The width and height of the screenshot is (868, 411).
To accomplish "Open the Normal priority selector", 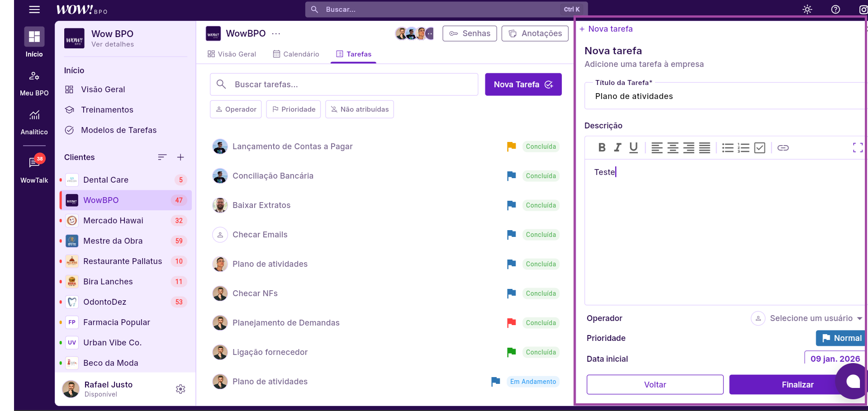I will click(841, 338).
